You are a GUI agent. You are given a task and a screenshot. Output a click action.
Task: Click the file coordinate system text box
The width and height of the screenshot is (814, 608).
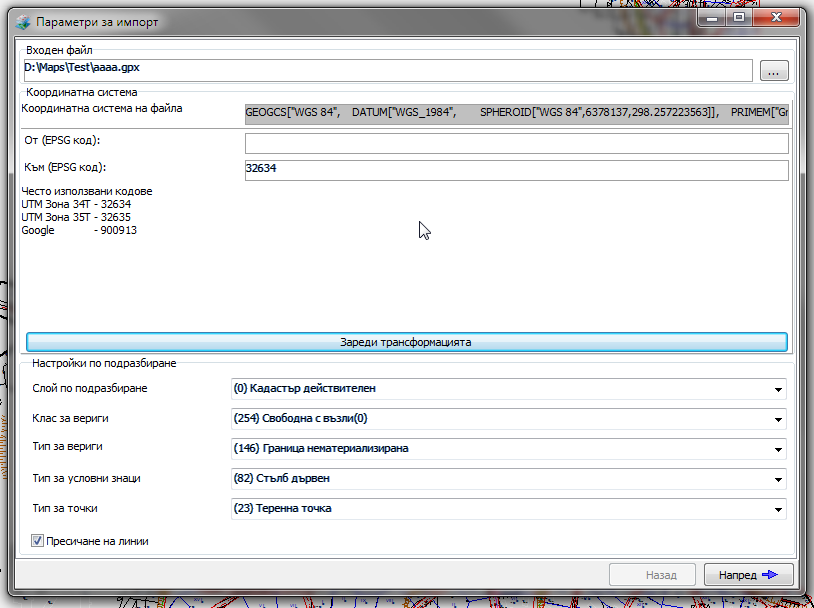(x=516, y=114)
